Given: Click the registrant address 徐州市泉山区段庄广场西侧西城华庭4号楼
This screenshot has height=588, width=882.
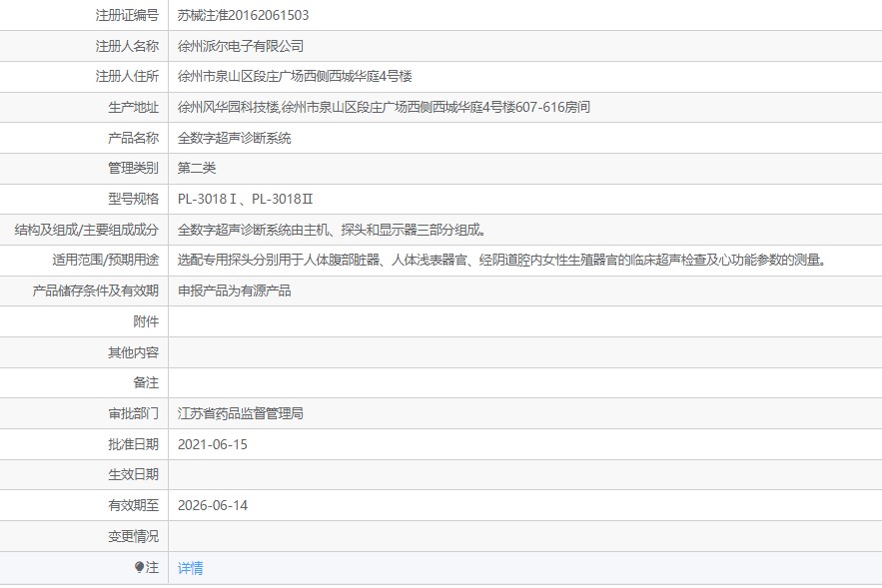Looking at the screenshot, I should [x=295, y=76].
